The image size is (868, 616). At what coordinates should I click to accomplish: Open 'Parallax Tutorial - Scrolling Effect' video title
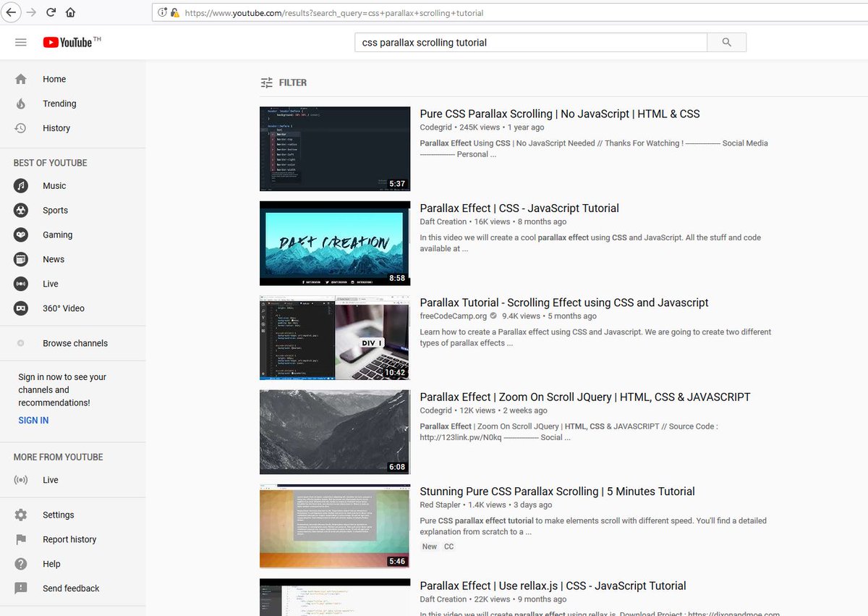(564, 303)
